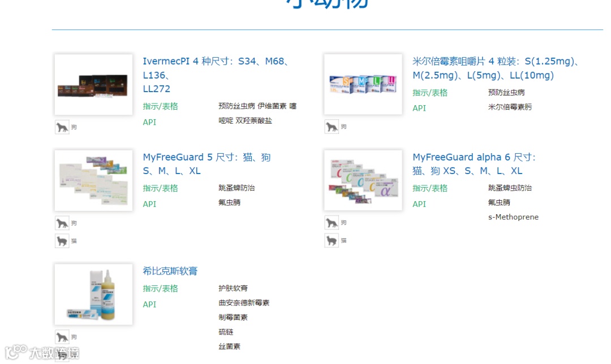Click the dog icon under IvermecPI product
The height and width of the screenshot is (364, 611).
click(62, 127)
